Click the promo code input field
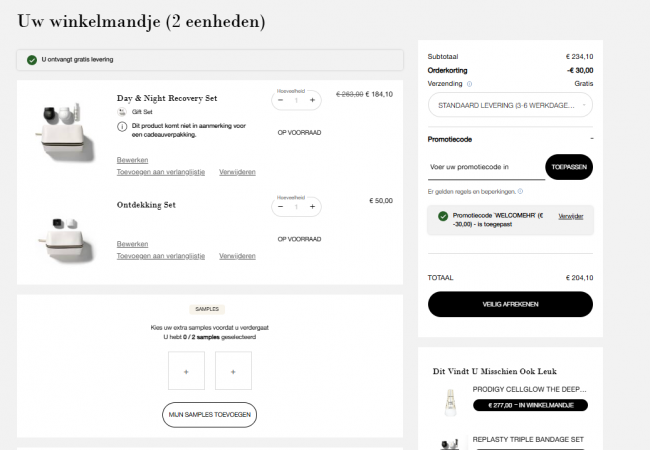The width and height of the screenshot is (650, 450). pyautogui.click(x=486, y=167)
